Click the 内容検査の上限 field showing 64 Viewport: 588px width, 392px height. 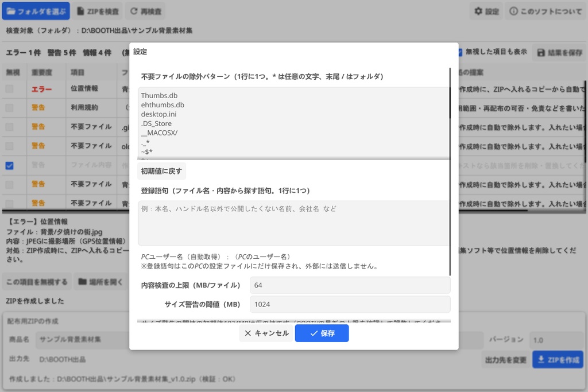tap(350, 285)
